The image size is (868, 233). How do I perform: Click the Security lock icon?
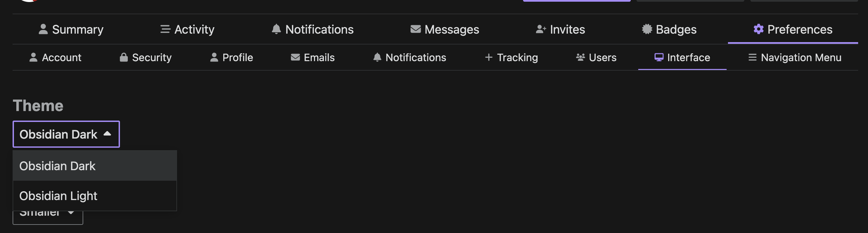(x=124, y=57)
